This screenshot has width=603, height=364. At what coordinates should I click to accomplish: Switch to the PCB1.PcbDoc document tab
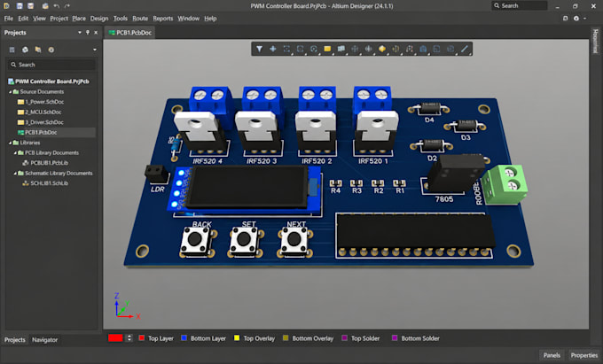point(130,33)
